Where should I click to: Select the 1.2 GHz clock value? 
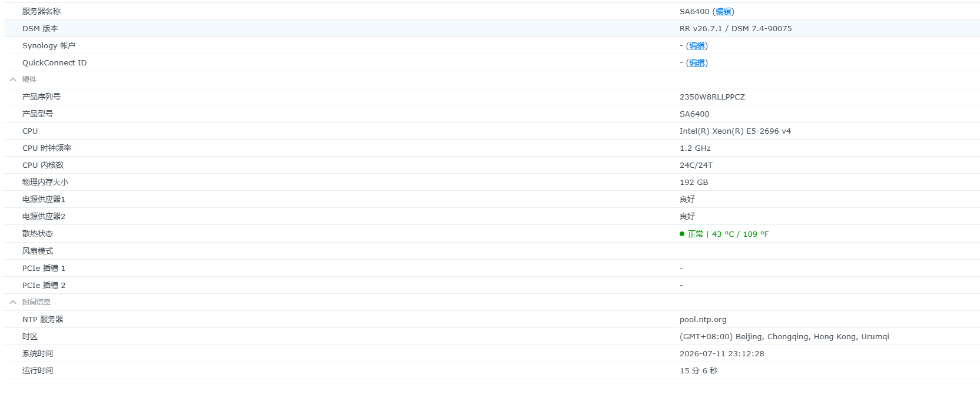695,148
